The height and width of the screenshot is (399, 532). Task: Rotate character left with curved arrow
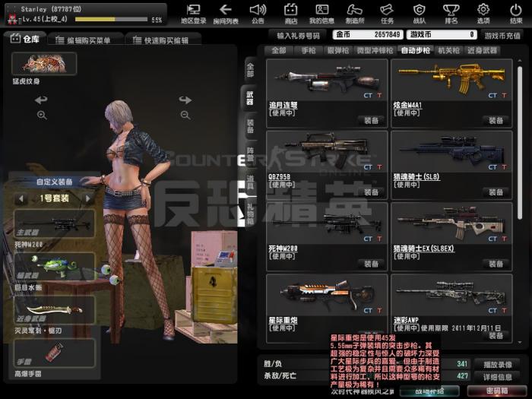click(41, 100)
